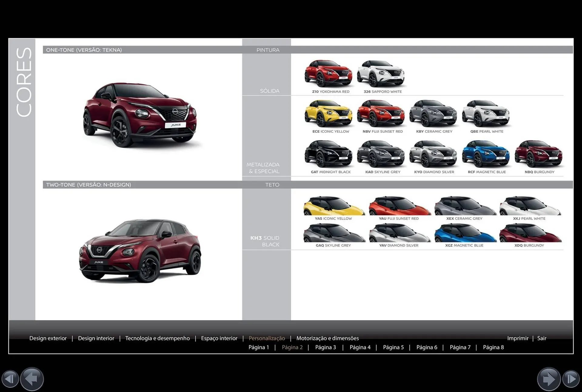The width and height of the screenshot is (582, 392).
Task: Open the Motorização e dimensões section
Action: coord(328,338)
